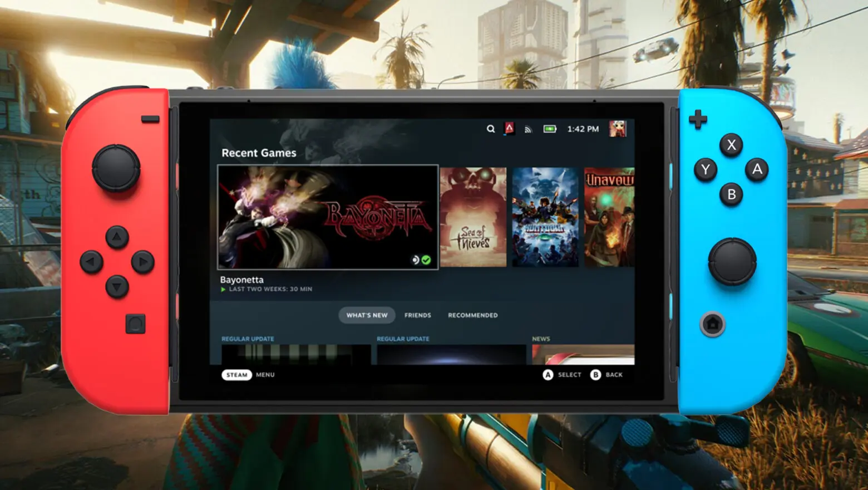
Task: Tap the up directional button
Action: pyautogui.click(x=117, y=237)
